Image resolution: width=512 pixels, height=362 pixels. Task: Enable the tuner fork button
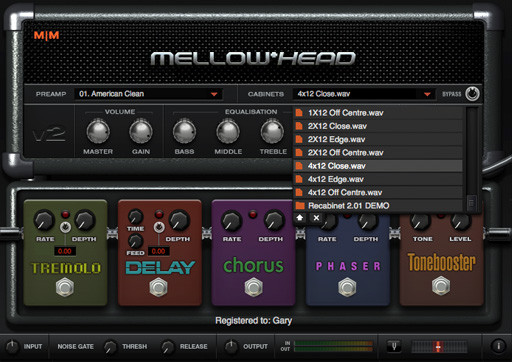point(394,346)
